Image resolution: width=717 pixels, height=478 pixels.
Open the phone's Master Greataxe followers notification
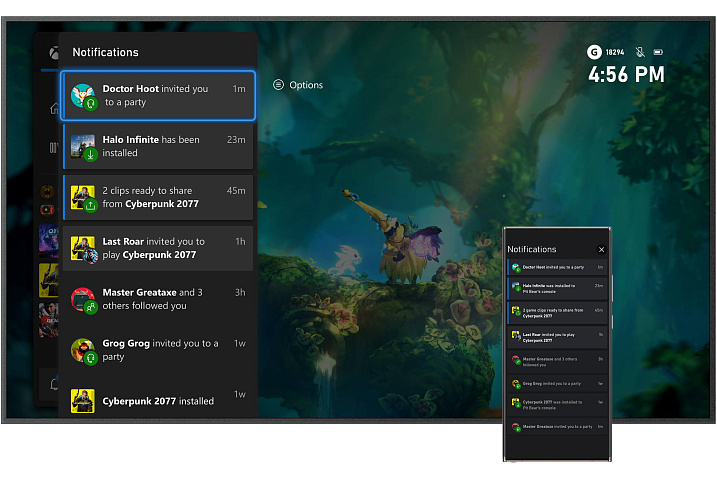557,362
